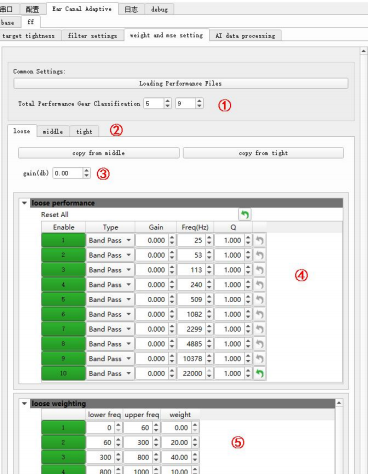Switch to the target tightness tab

29,36
